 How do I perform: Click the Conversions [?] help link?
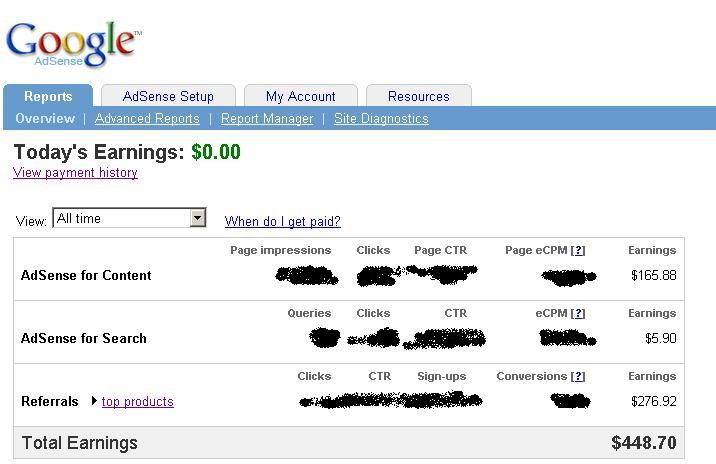578,376
